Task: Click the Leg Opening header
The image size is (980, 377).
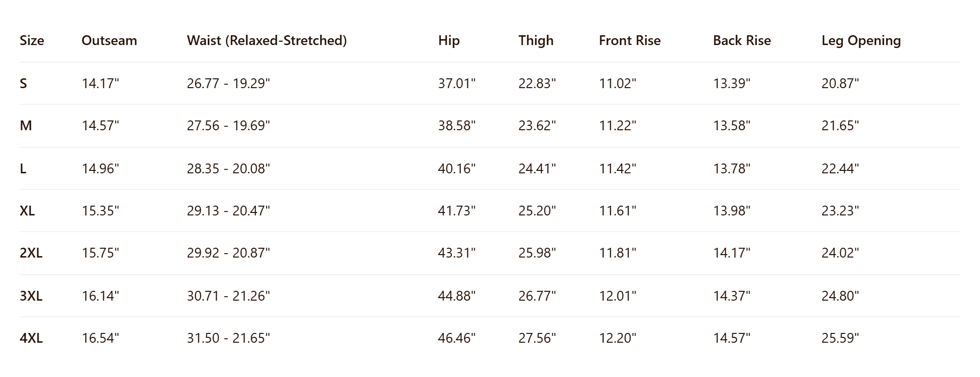Action: 861,41
